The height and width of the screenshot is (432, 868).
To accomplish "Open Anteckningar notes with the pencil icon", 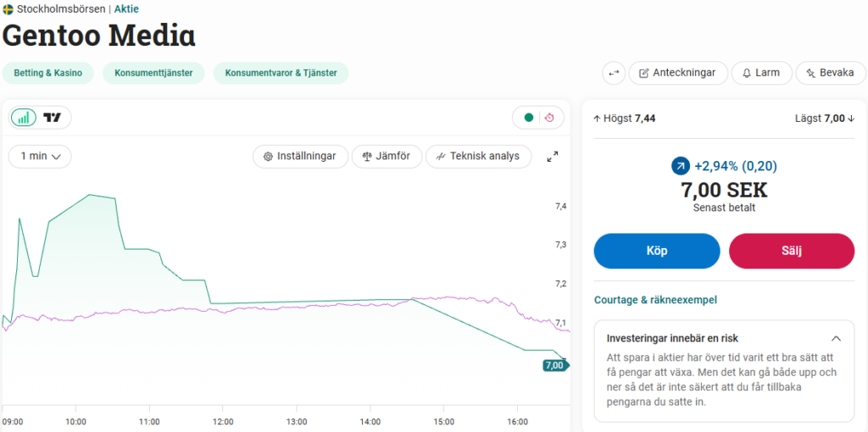I will (x=676, y=73).
